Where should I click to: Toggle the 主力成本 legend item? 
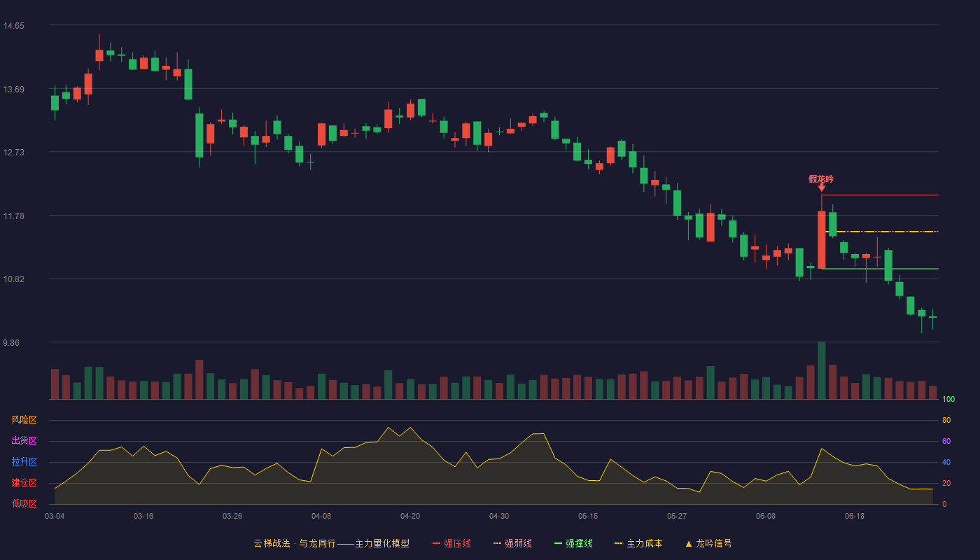[638, 543]
